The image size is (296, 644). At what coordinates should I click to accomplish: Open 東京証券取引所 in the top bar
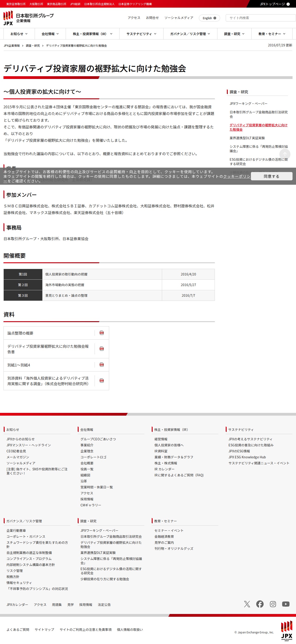click(16, 4)
